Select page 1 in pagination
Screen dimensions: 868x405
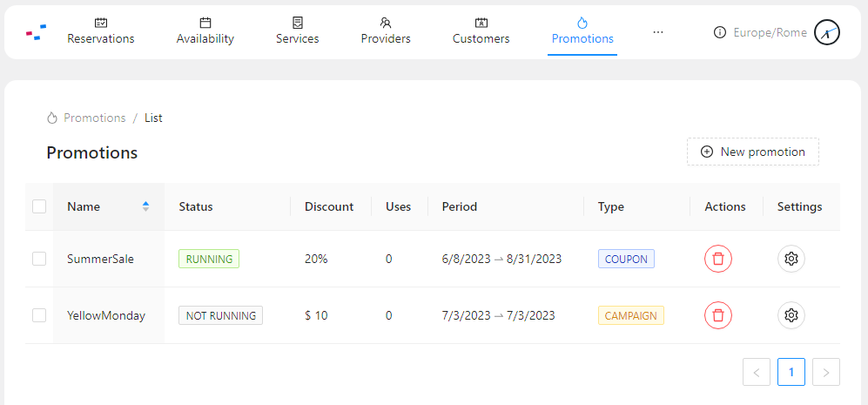click(x=791, y=372)
